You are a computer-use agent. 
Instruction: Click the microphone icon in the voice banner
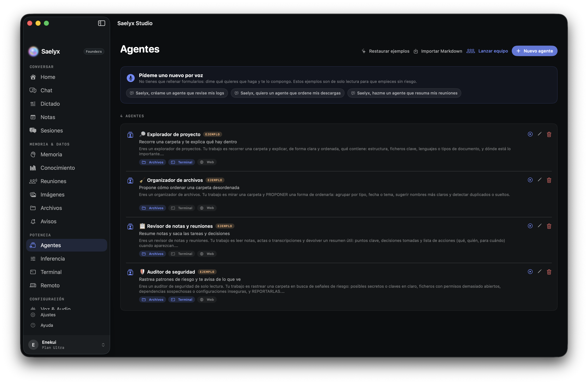click(x=130, y=78)
